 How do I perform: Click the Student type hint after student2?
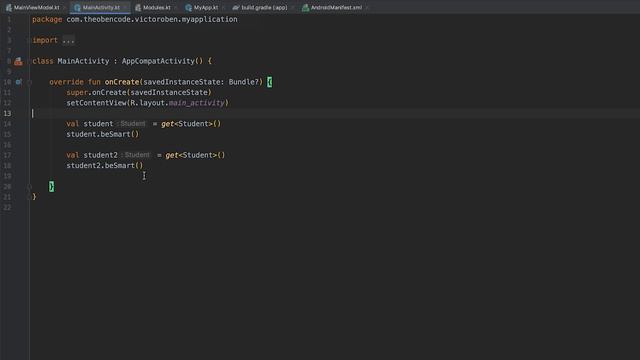coord(136,155)
